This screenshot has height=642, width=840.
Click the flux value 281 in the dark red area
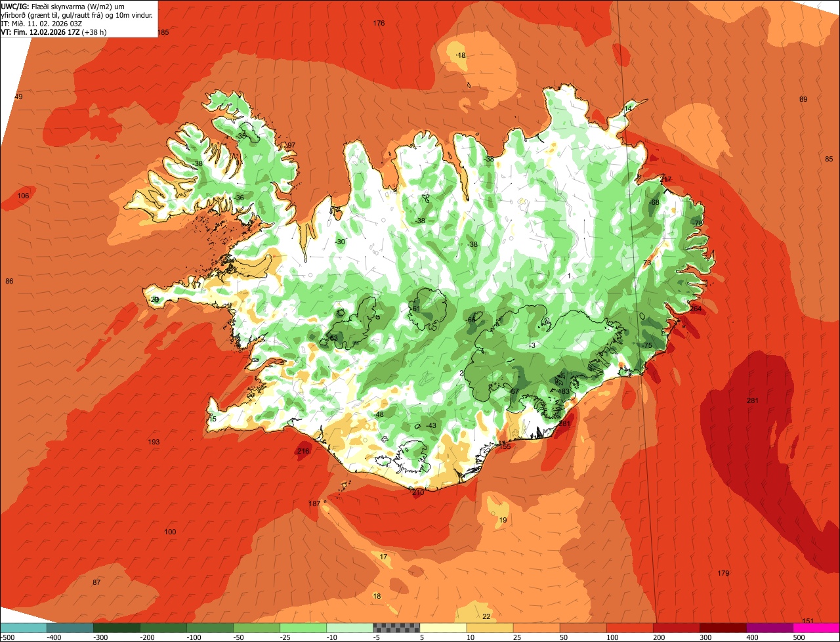pyautogui.click(x=753, y=400)
